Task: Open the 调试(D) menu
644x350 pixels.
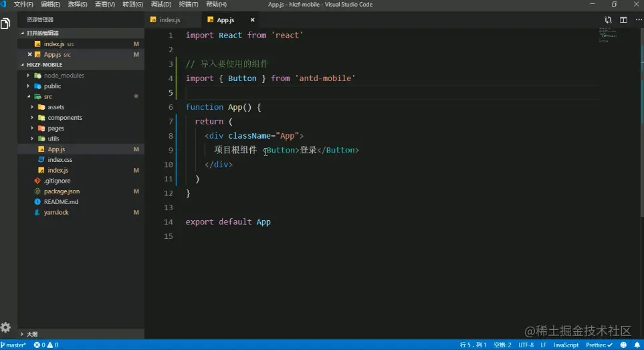Action: pos(160,4)
